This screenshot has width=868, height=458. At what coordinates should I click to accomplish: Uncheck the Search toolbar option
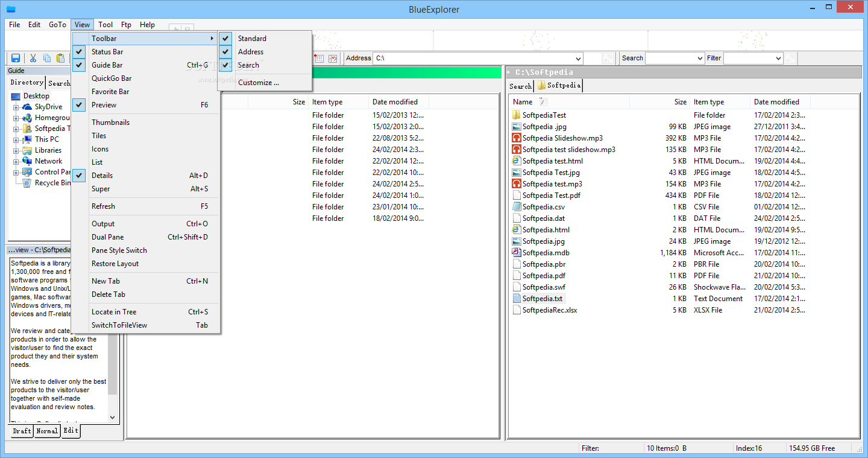coord(265,65)
